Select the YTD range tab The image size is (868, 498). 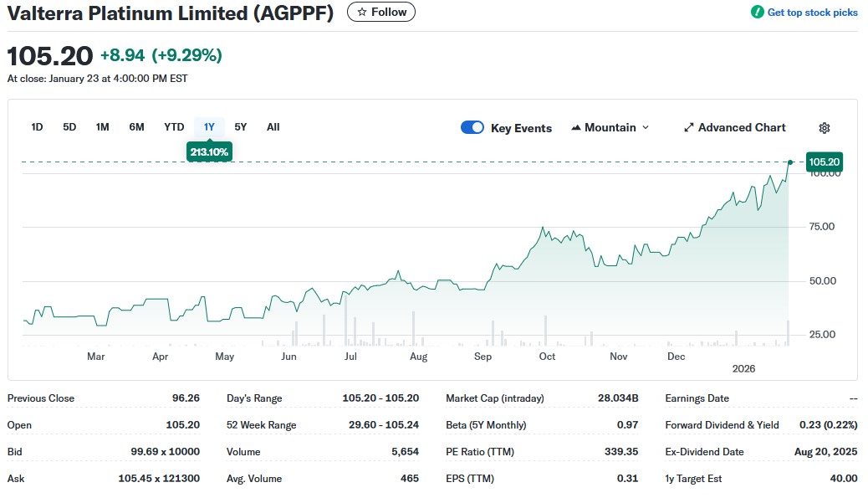(174, 127)
